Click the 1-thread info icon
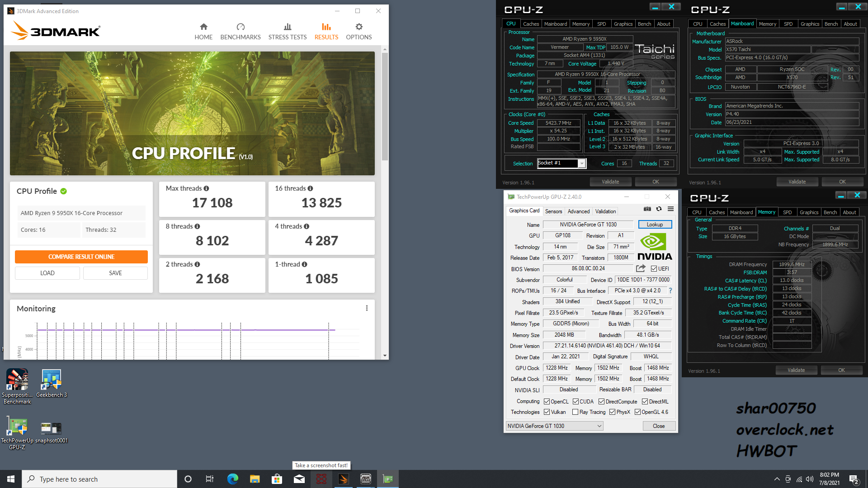The height and width of the screenshot is (488, 868). tap(304, 264)
